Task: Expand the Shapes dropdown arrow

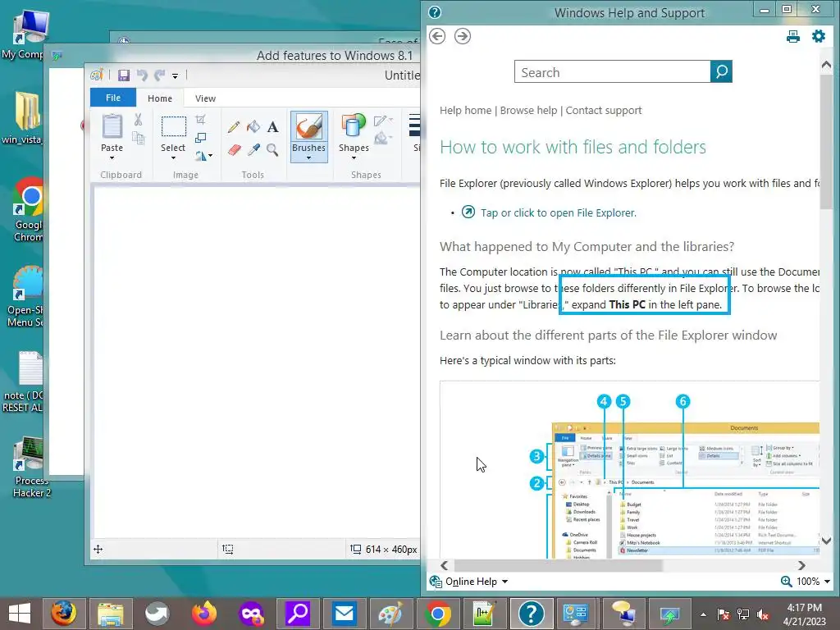Action: coord(354,157)
